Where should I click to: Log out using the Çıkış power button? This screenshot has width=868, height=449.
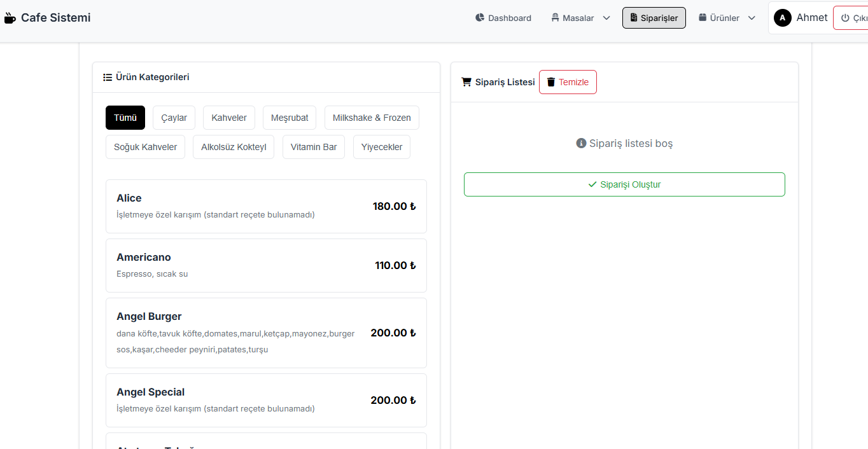pyautogui.click(x=853, y=18)
